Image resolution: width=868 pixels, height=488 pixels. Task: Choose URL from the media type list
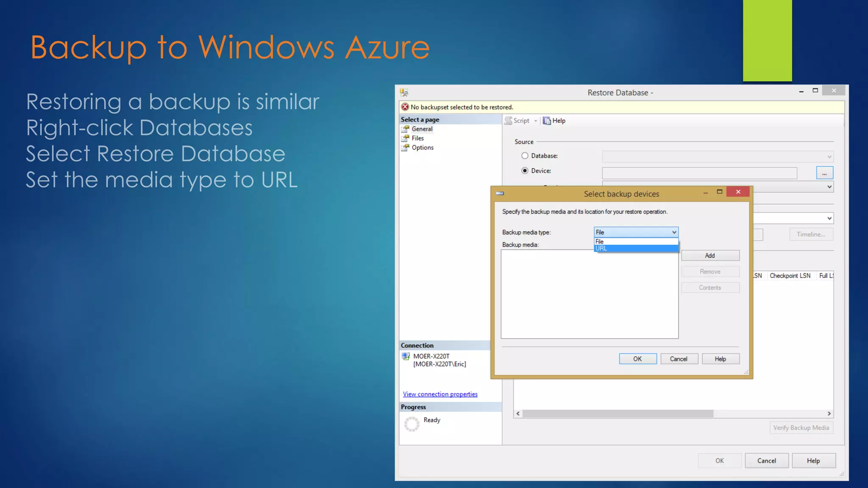(x=636, y=248)
